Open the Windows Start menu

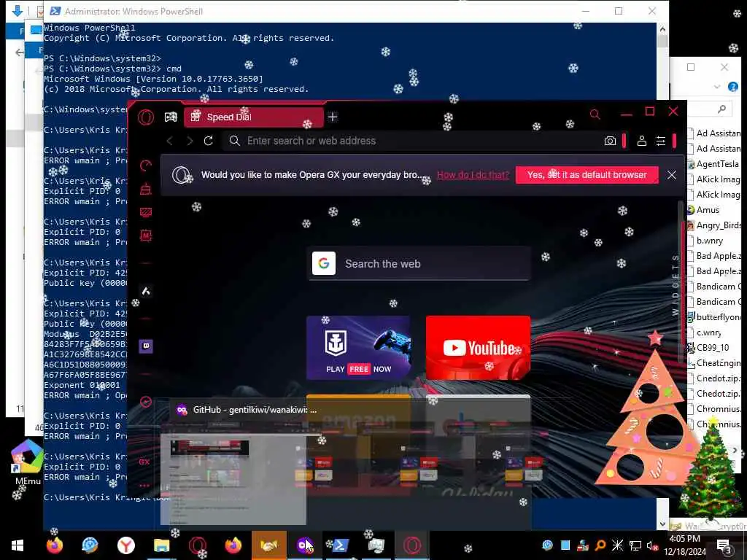(x=18, y=545)
